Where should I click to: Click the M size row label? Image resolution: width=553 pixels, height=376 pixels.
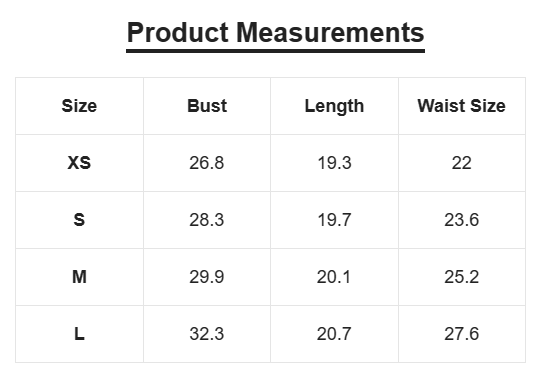tap(79, 277)
